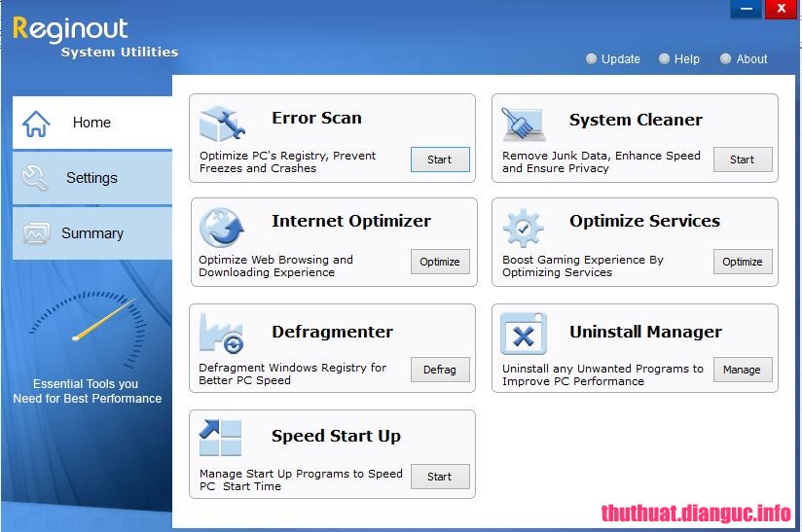Screen dimensions: 802x532
Task: Start the Error Scan
Action: pos(440,160)
